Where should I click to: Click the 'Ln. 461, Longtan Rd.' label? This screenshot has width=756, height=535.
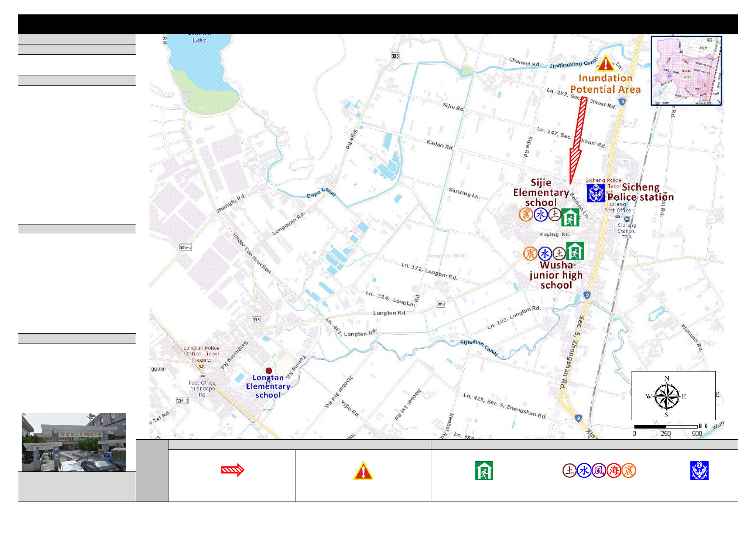(351, 328)
